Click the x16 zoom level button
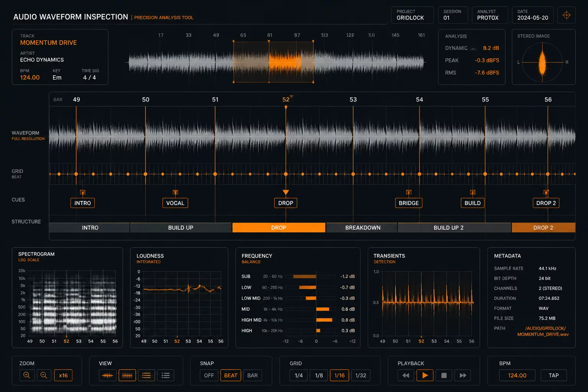Viewport: 588px width, 392px height. (x=63, y=375)
